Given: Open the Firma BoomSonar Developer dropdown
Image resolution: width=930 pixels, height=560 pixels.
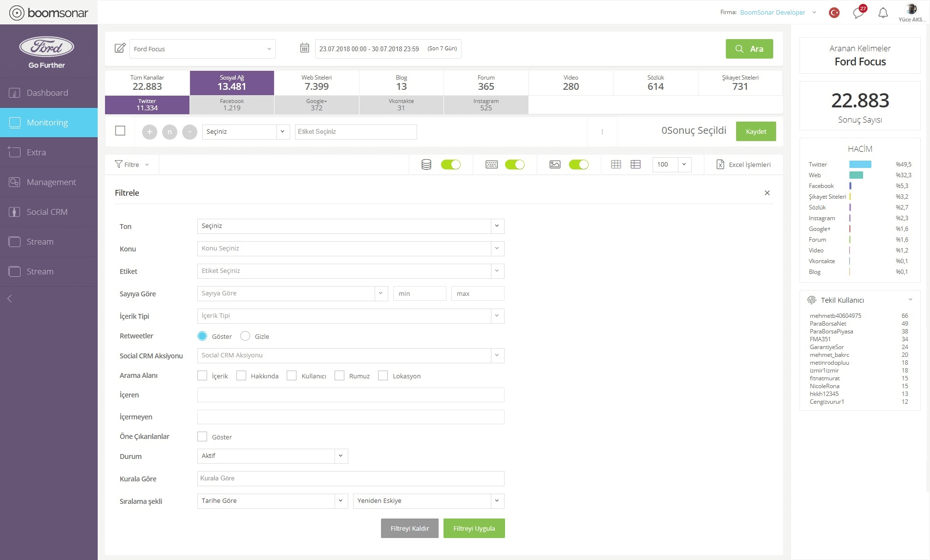Looking at the screenshot, I should pyautogui.click(x=778, y=13).
